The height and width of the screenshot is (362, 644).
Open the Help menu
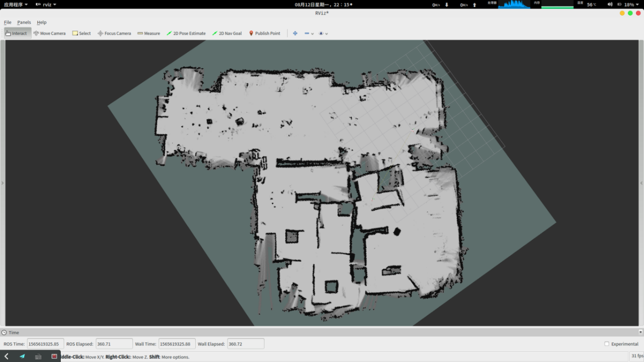pos(42,22)
